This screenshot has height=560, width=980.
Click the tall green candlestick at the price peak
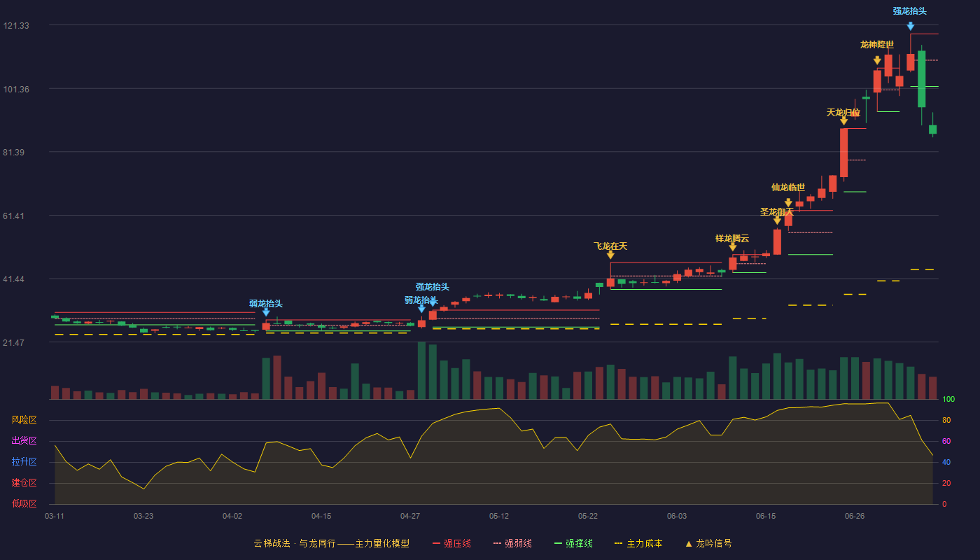point(921,78)
